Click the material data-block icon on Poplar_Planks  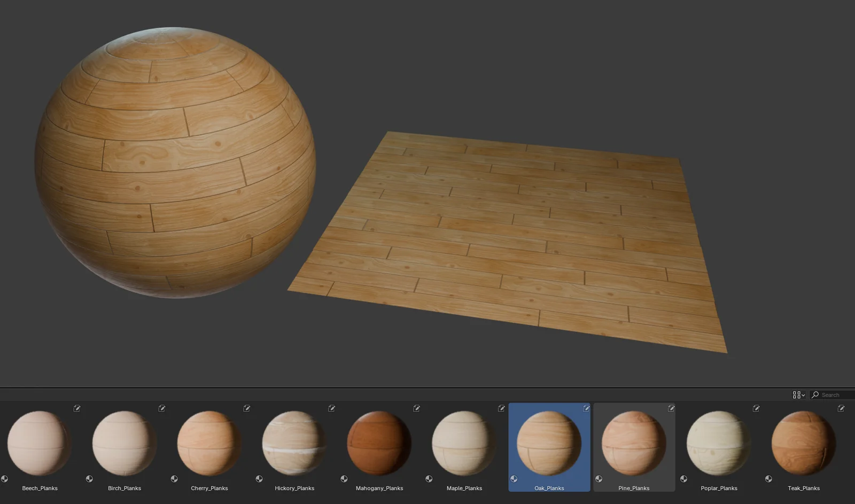point(684,478)
